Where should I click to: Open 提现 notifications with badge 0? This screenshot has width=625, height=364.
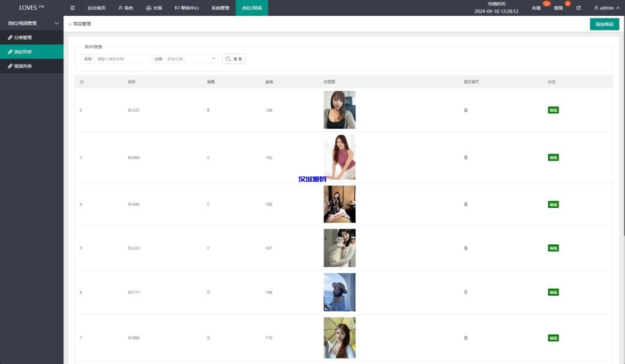click(x=558, y=8)
